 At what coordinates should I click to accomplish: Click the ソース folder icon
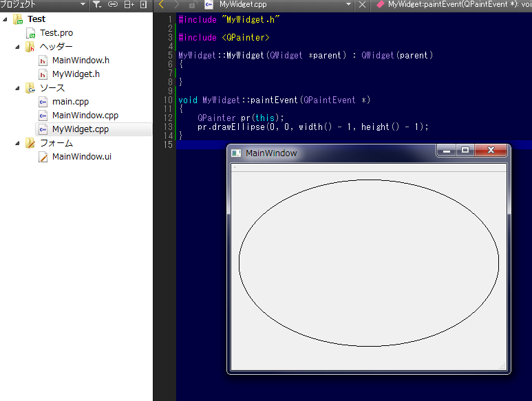pos(30,88)
